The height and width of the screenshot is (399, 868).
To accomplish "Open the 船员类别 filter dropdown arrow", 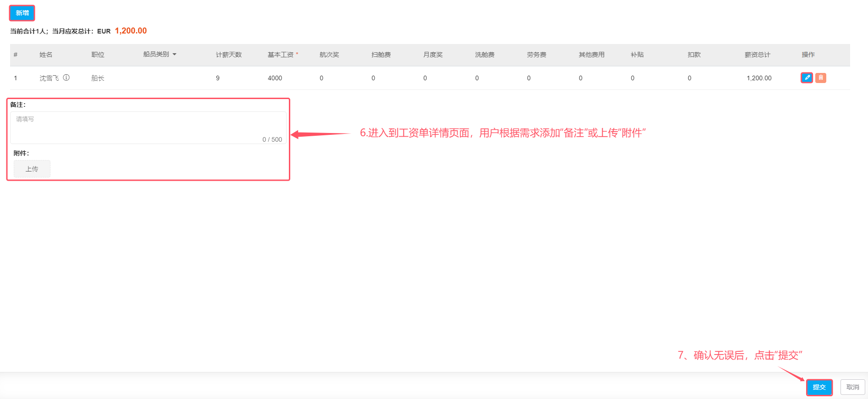I will [174, 55].
